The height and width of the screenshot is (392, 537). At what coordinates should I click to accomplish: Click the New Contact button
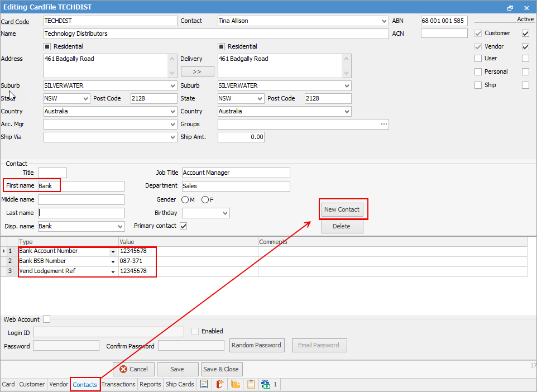[x=342, y=209]
